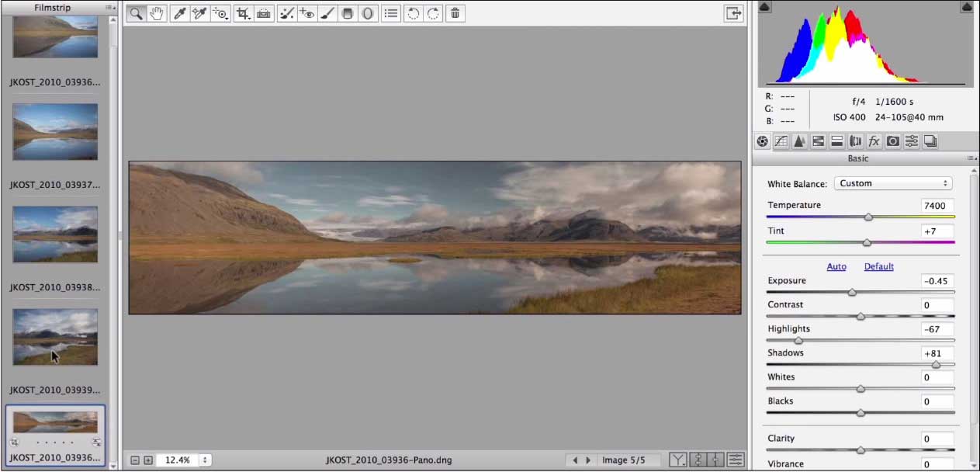Image resolution: width=980 pixels, height=472 pixels.
Task: Click the Shadows value field
Action: coord(937,353)
